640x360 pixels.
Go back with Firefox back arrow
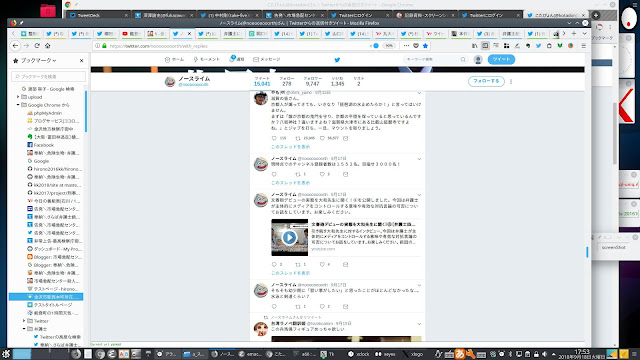pyautogui.click(x=16, y=46)
